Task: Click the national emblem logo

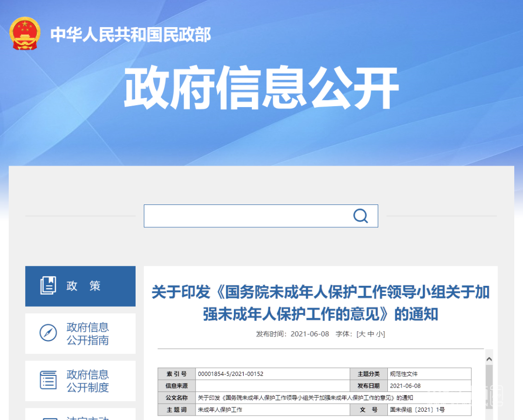Action: pyautogui.click(x=25, y=34)
